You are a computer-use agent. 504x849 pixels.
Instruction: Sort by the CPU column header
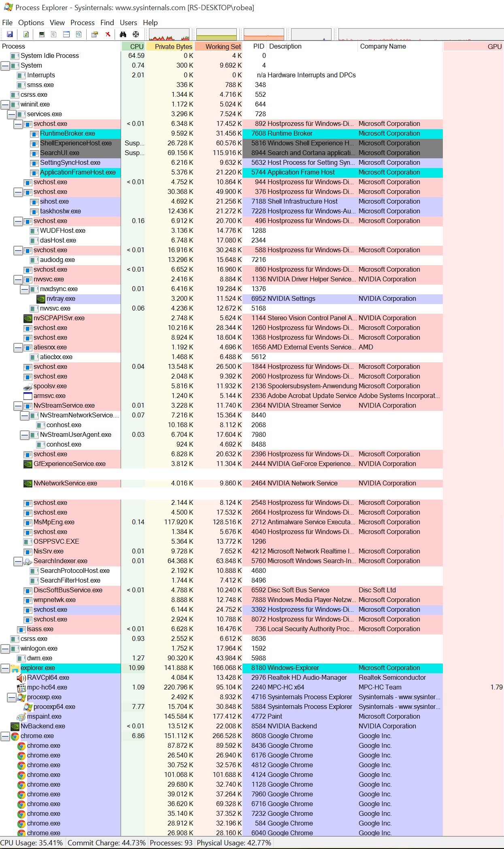(133, 47)
